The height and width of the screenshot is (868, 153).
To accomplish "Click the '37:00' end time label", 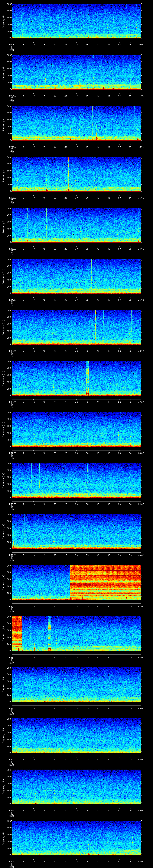I will coord(141,402).
